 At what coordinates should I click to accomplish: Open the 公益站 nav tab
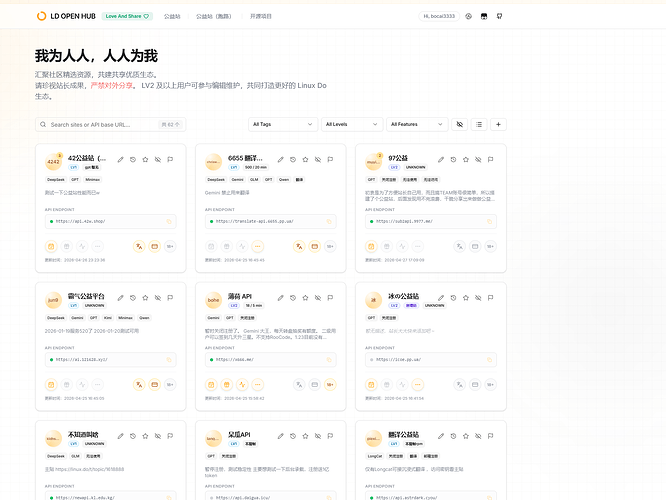pos(172,16)
